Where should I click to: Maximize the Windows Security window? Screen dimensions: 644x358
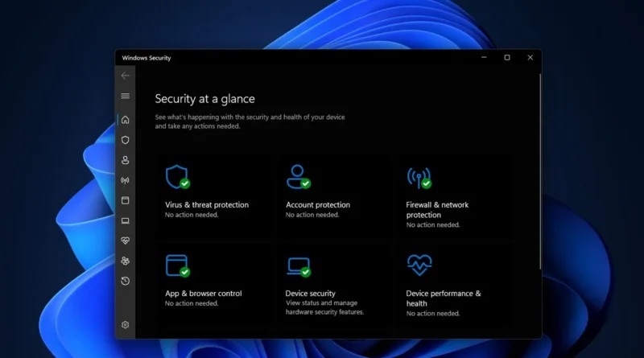coord(507,57)
